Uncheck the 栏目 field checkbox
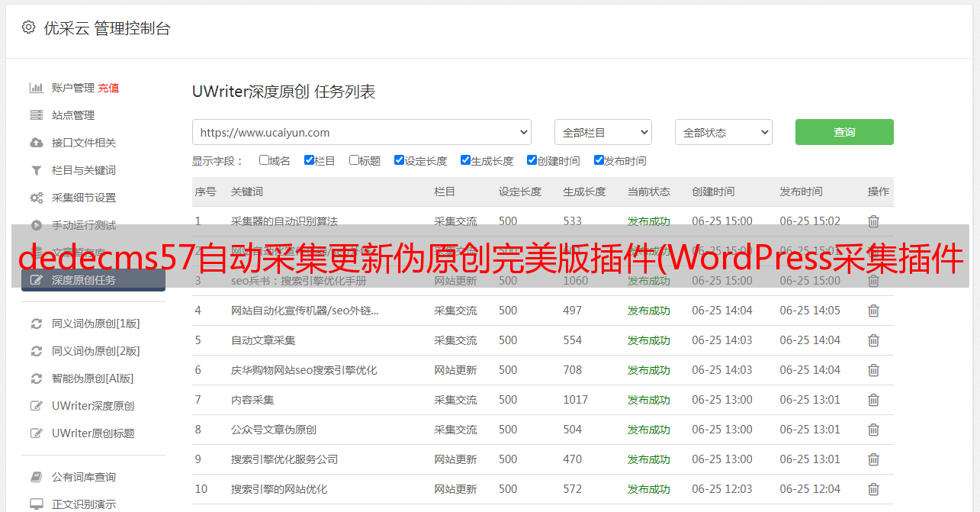The image size is (980, 512). 309,160
